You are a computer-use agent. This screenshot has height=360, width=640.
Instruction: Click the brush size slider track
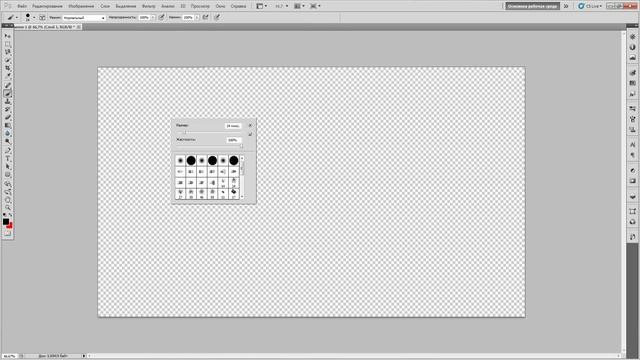[x=210, y=132]
